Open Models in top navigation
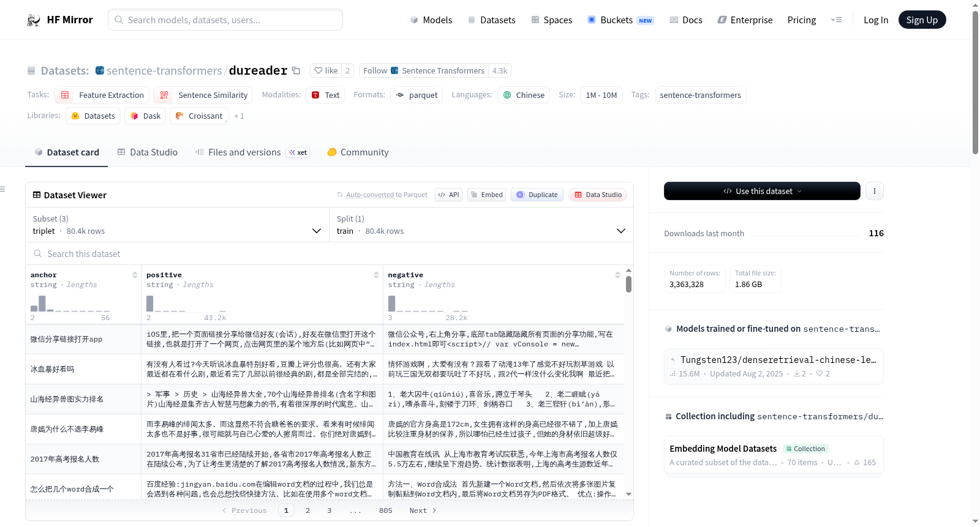Viewport: 980px width, 527px height. point(431,20)
